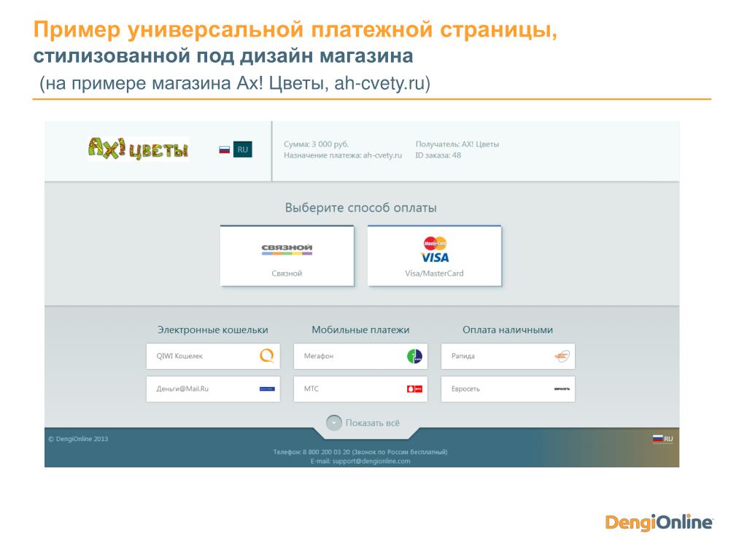Choose the Visa/MasterCard payment card
Viewport: 747px width, 560px height.
click(435, 256)
